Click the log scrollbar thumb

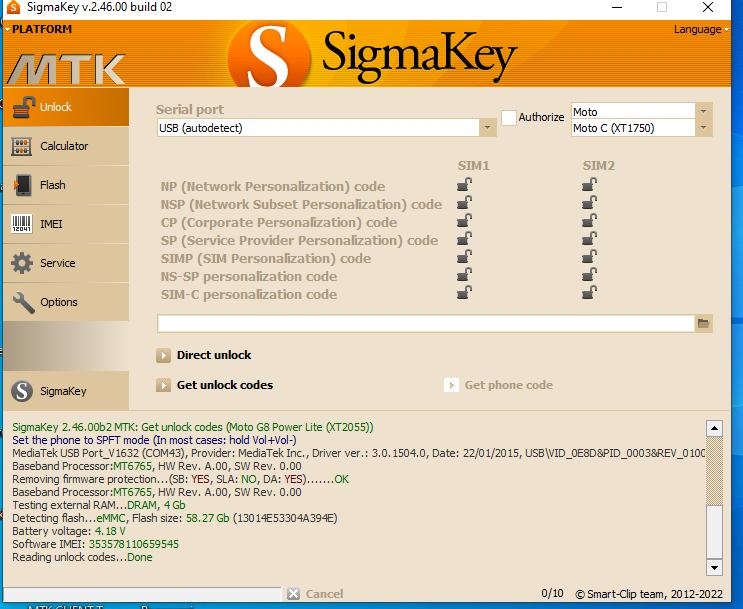tap(714, 532)
